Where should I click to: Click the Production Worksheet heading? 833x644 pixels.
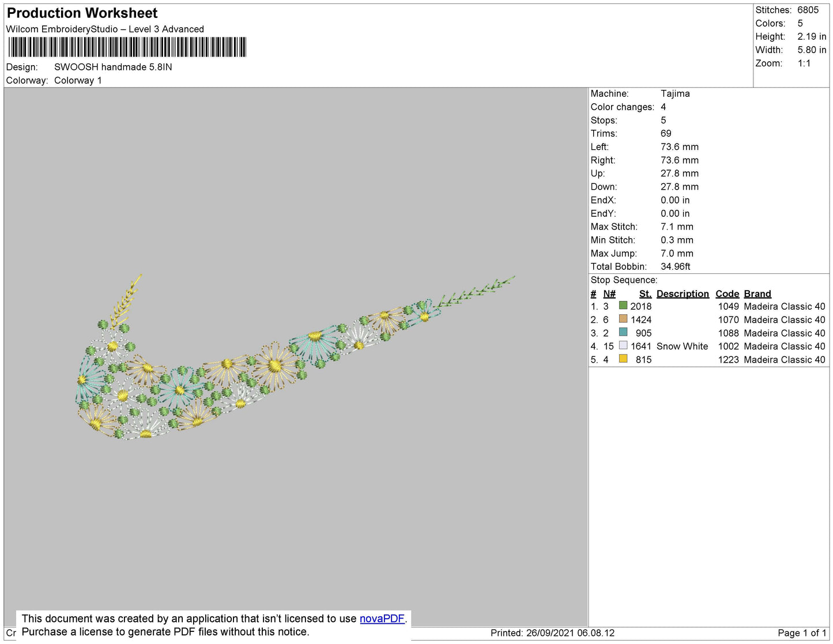[x=82, y=13]
